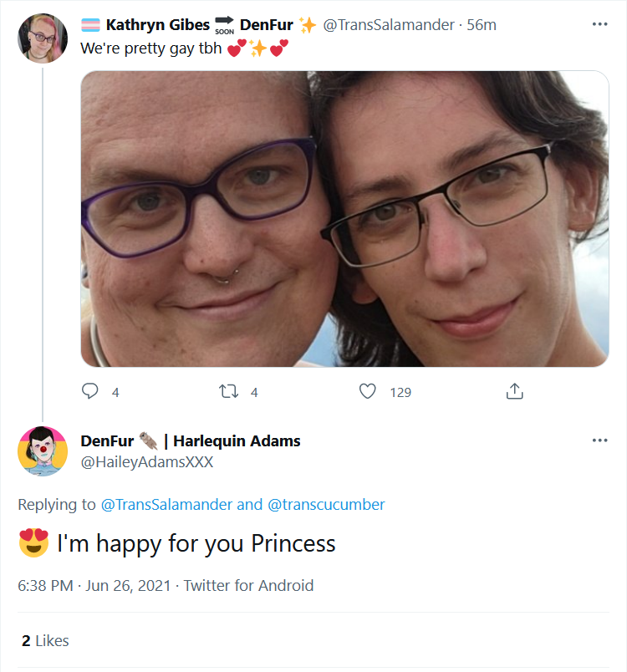
Task: Open the 56m timestamp of the tweet
Action: click(482, 25)
